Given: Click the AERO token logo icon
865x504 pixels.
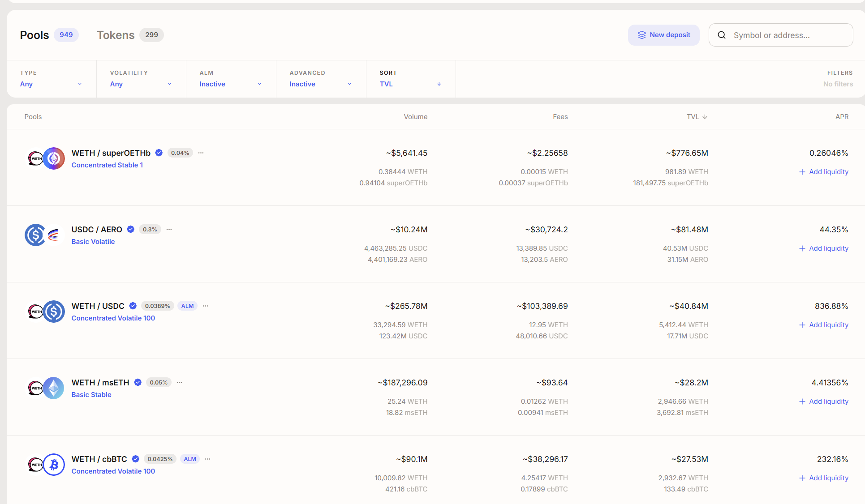Looking at the screenshot, I should point(54,235).
